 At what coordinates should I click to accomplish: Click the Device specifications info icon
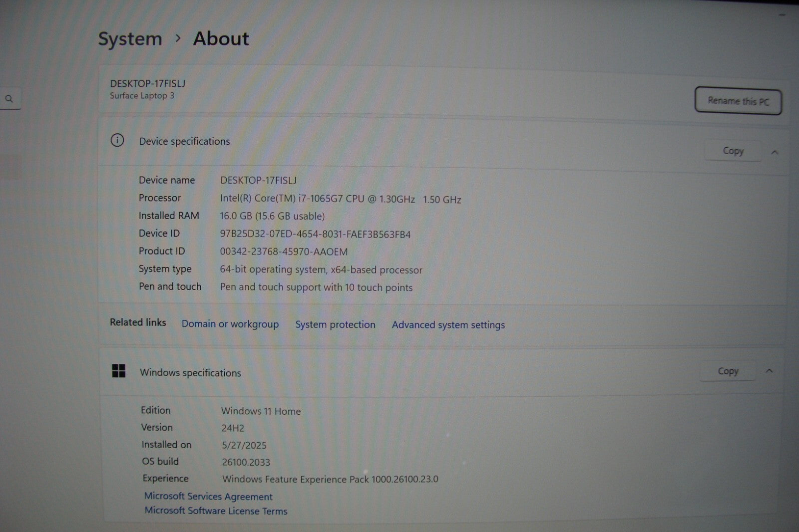point(117,140)
